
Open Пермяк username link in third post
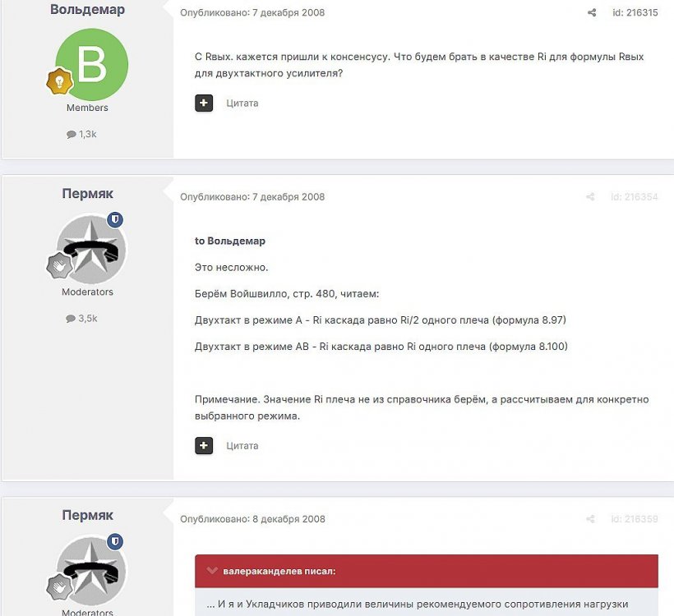87,515
